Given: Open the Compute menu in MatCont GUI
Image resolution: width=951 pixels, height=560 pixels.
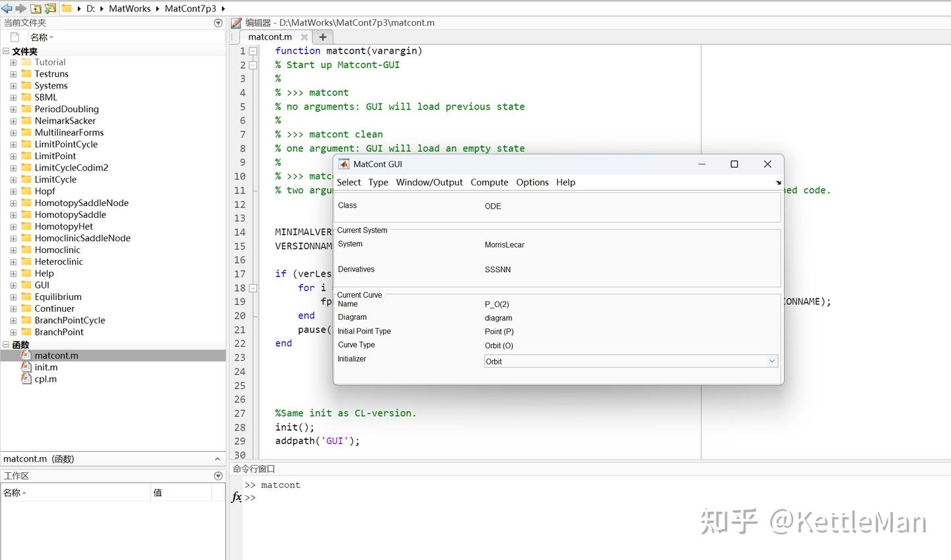Looking at the screenshot, I should pos(489,182).
